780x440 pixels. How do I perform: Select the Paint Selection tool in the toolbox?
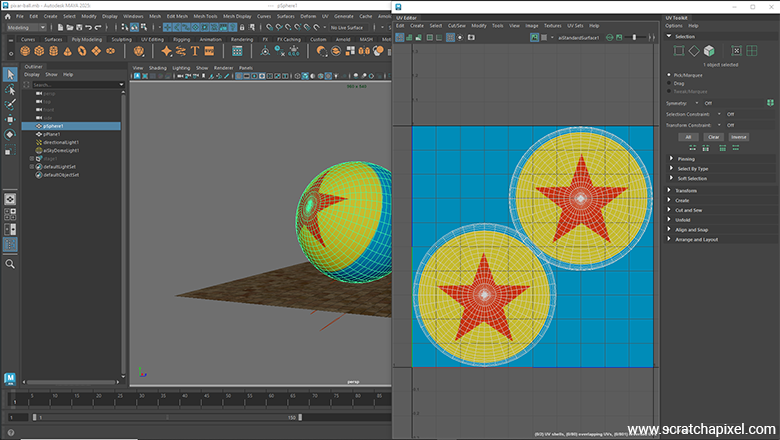click(10, 104)
